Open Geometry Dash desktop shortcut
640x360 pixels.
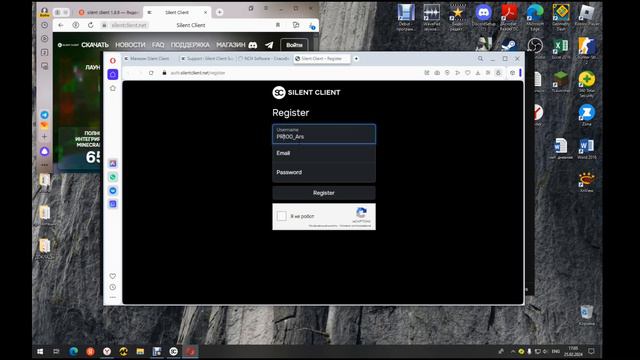click(561, 17)
